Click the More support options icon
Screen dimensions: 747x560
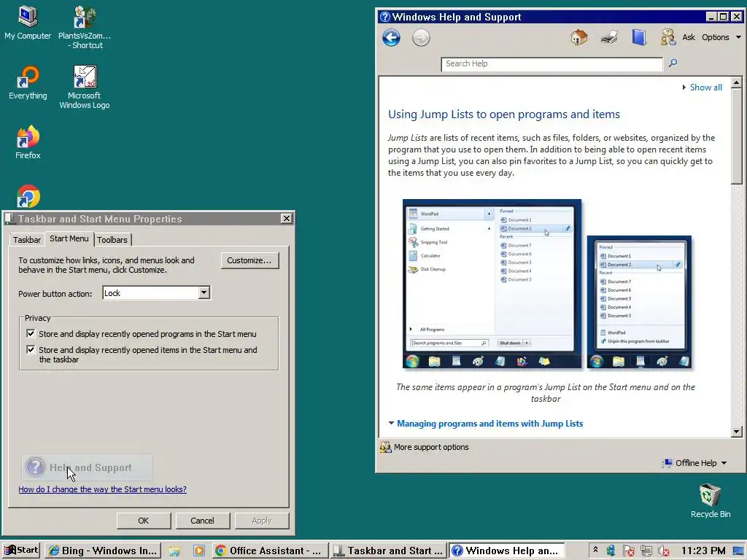(x=385, y=447)
